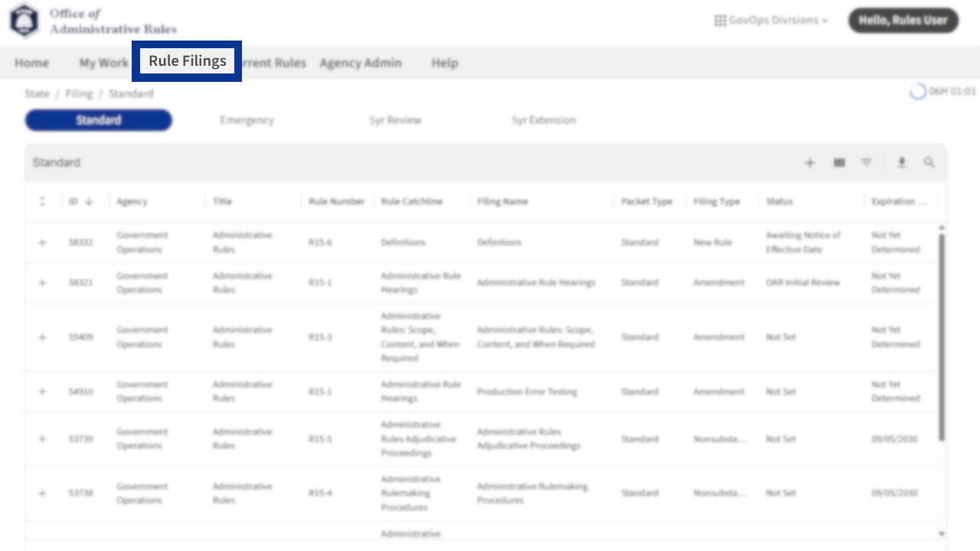Expand row 55409
The width and height of the screenshot is (980, 551).
pyautogui.click(x=42, y=337)
